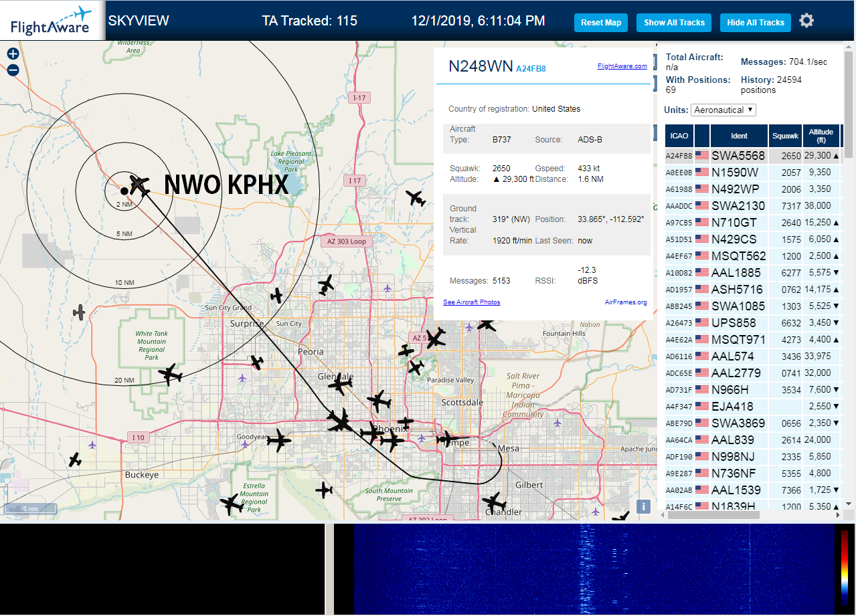Click the scrollbar down arrow beside table

[x=849, y=504]
